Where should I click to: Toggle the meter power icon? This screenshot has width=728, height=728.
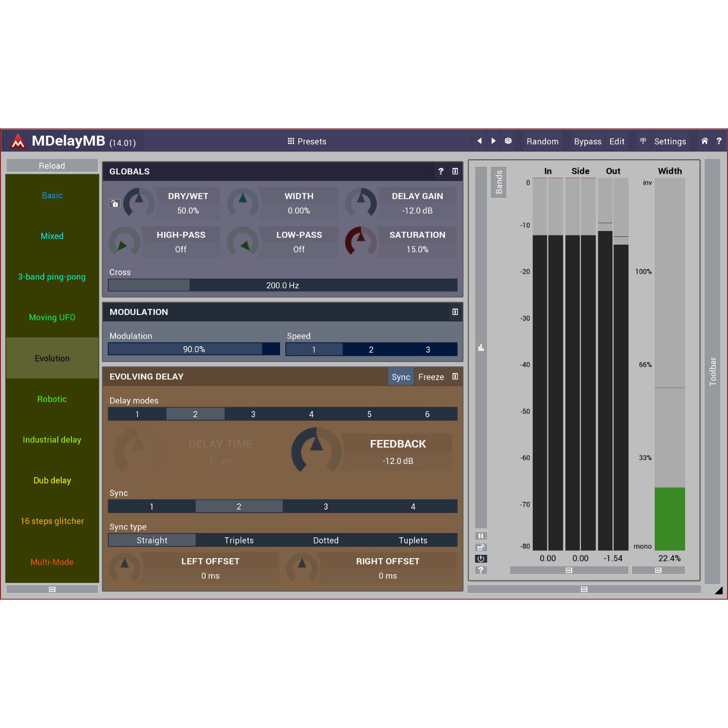(x=480, y=559)
